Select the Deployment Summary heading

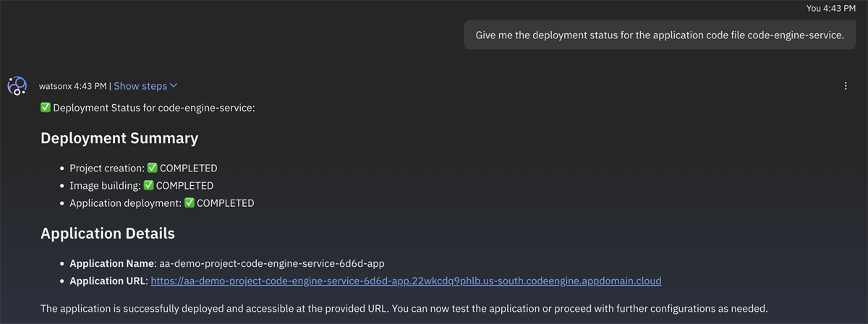pos(119,138)
